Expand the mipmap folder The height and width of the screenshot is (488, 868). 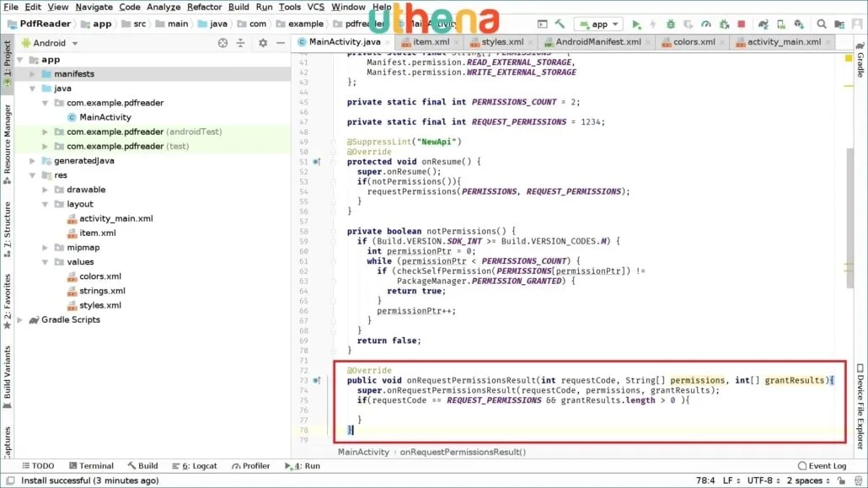point(45,248)
